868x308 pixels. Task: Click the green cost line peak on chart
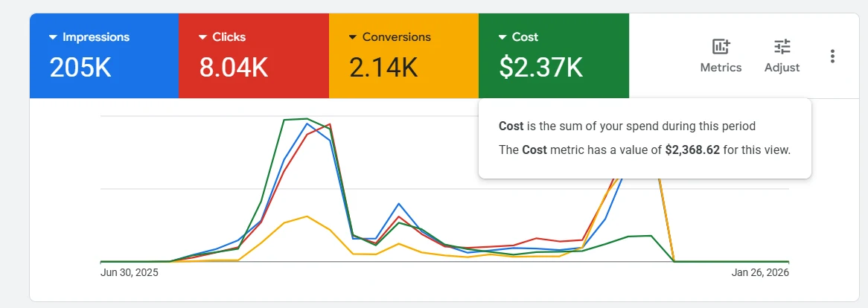(x=307, y=118)
